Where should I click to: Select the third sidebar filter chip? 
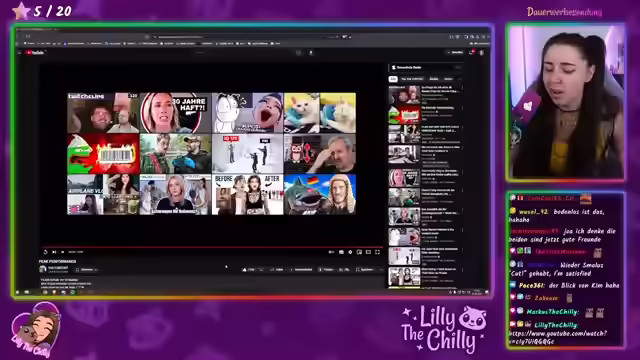pyautogui.click(x=434, y=79)
